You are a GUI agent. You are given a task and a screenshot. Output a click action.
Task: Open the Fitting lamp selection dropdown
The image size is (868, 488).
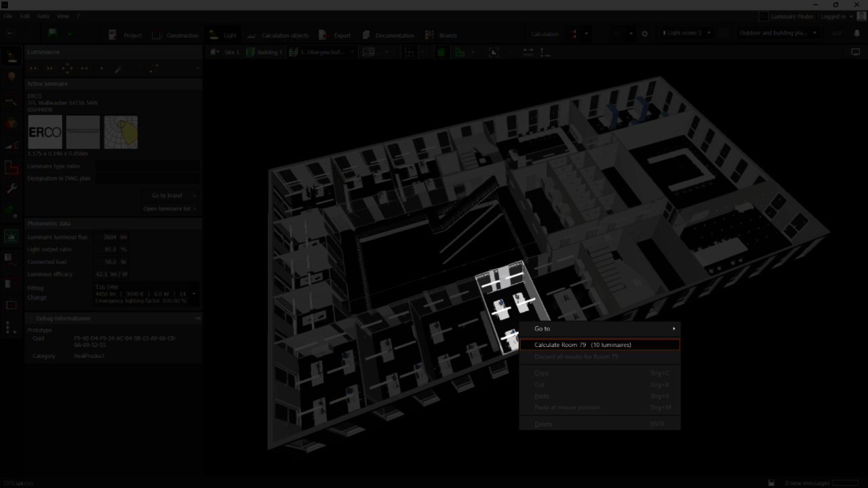coord(194,293)
